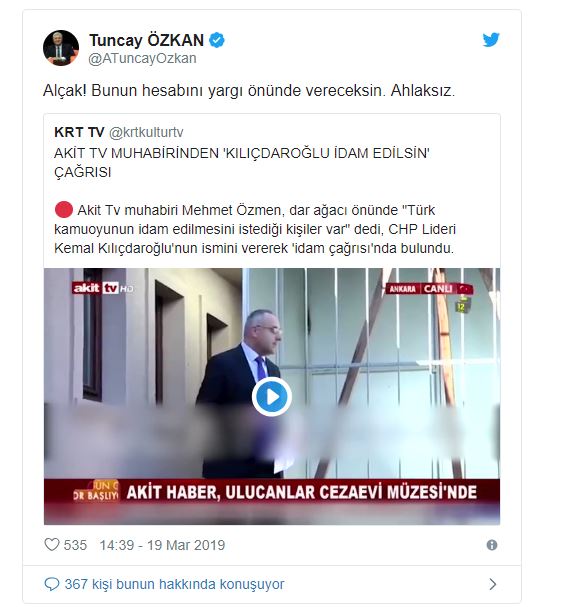The width and height of the screenshot is (577, 607).
Task: Click '367 kişi bunun hakkında konuşuyor' link
Action: (x=174, y=584)
